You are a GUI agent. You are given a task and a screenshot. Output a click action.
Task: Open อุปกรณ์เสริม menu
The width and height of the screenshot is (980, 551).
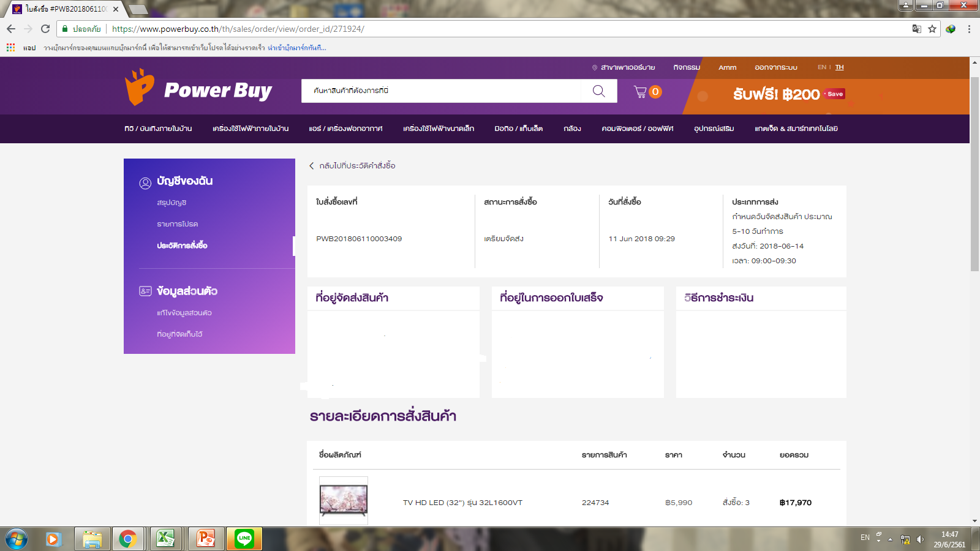tap(714, 129)
